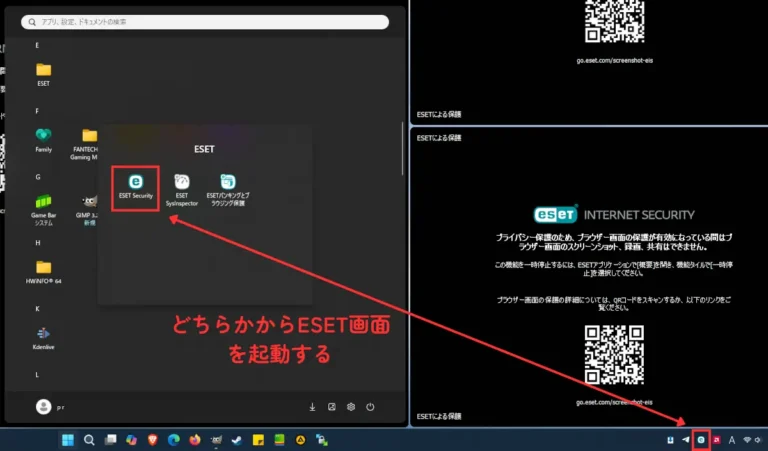Jump to letter E section header
This screenshot has height=451, width=768.
point(37,45)
